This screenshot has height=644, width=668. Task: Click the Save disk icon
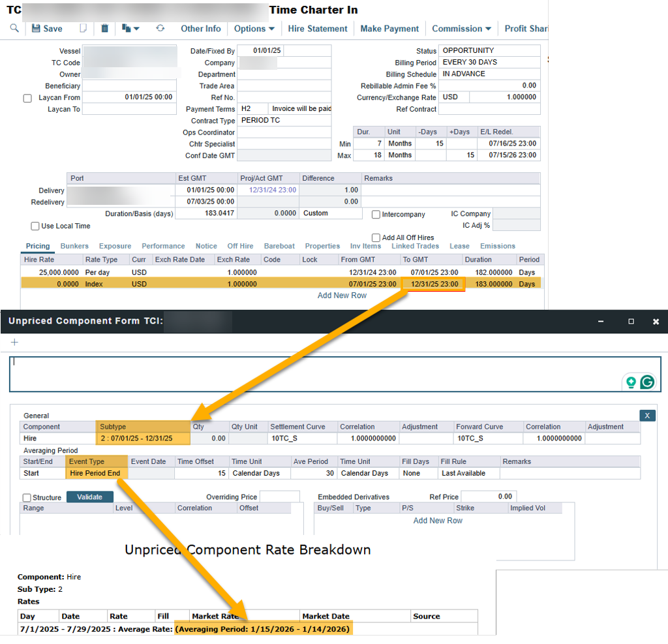click(x=37, y=29)
